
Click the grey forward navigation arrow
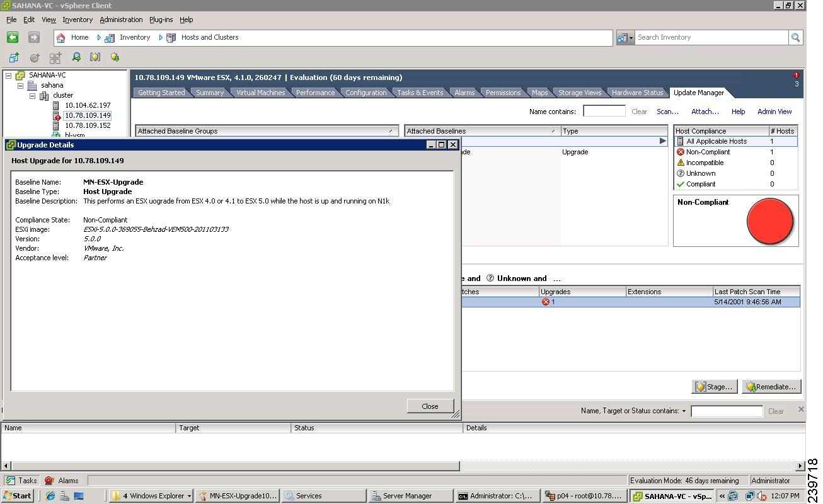pos(34,38)
